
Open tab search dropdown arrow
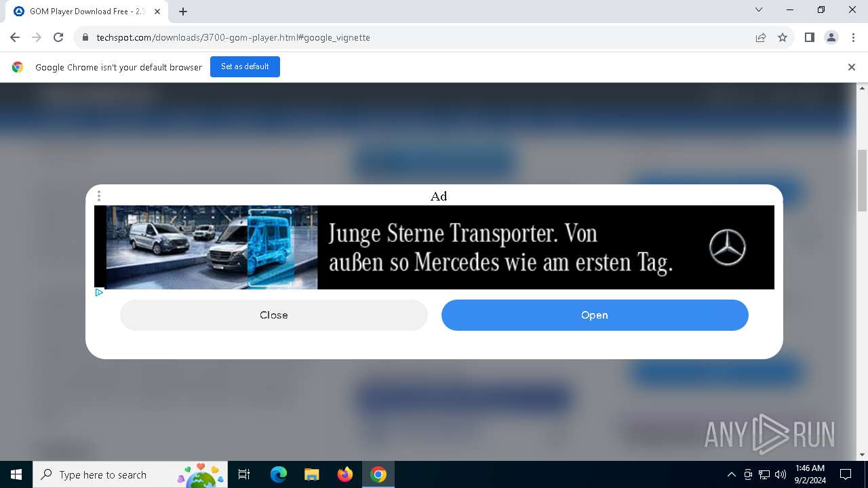coord(759,10)
